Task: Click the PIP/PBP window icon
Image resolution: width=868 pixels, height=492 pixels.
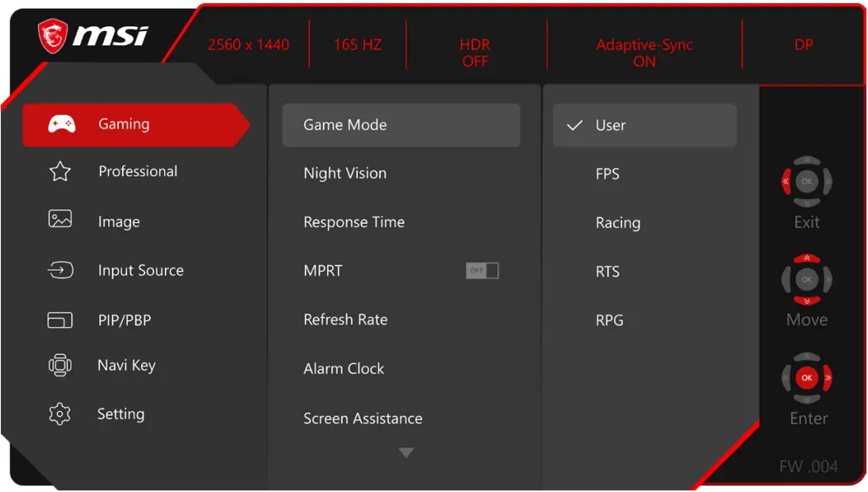Action: [x=60, y=320]
